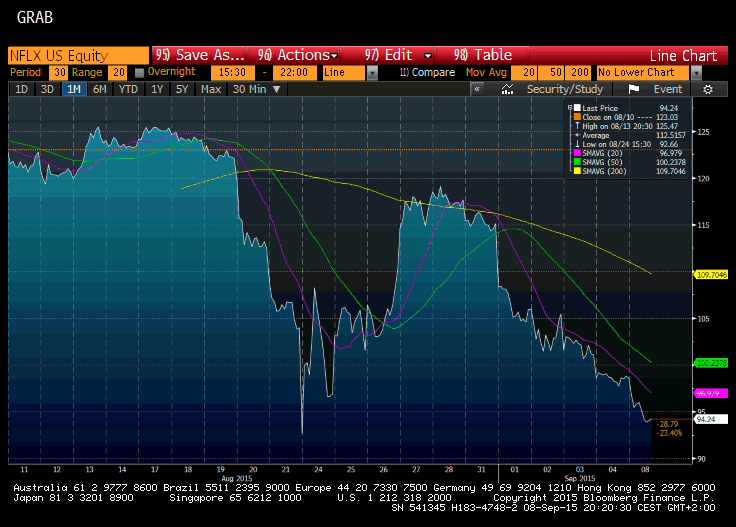Open the 30 Min interval dropdown
This screenshot has width=736, height=527.
click(x=256, y=89)
